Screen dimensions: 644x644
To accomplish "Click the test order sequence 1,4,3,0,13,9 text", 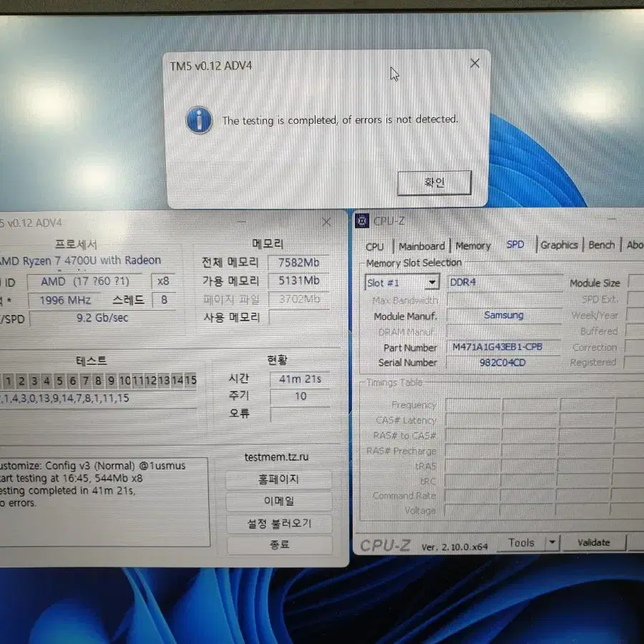I will point(64,399).
